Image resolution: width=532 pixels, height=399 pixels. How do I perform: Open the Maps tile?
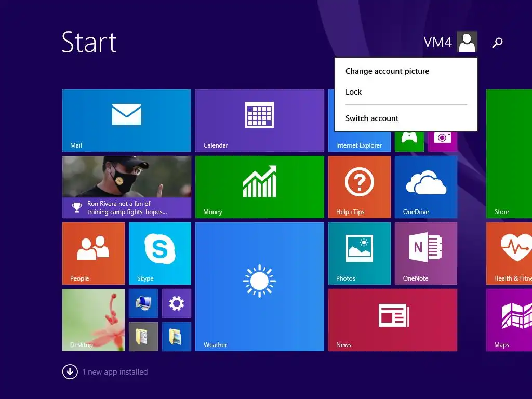click(509, 320)
